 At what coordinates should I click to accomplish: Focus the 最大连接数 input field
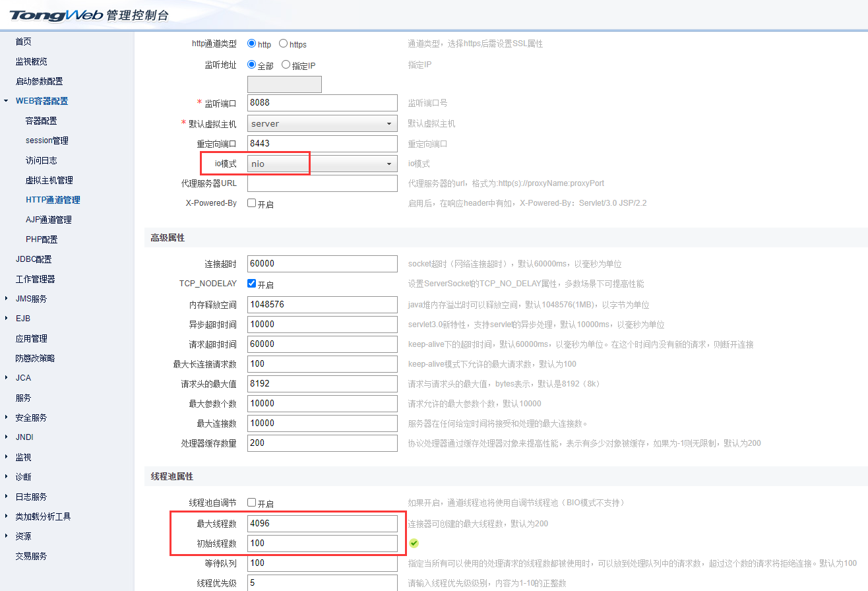pos(323,423)
